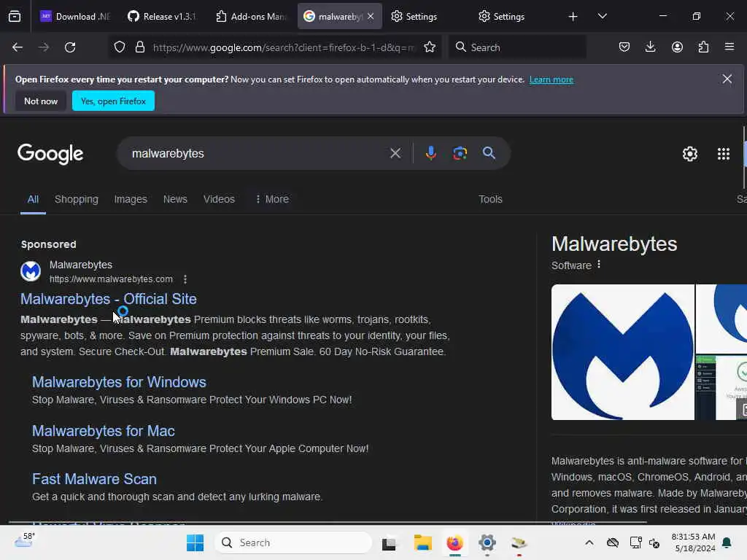
Task: Click Yes, open Firefox button
Action: [113, 101]
